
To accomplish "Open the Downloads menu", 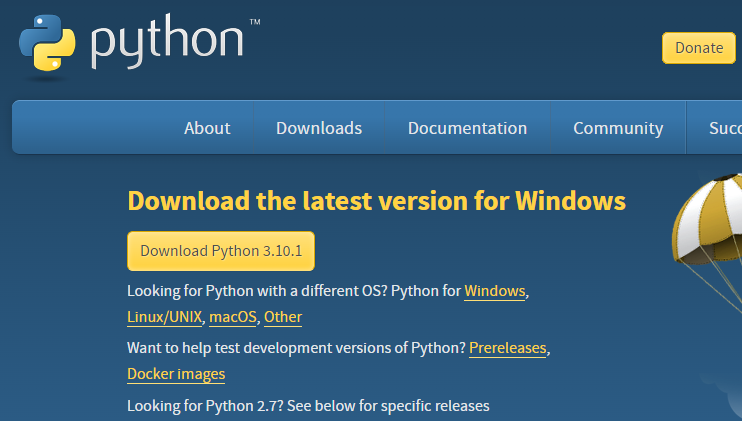I will (319, 128).
